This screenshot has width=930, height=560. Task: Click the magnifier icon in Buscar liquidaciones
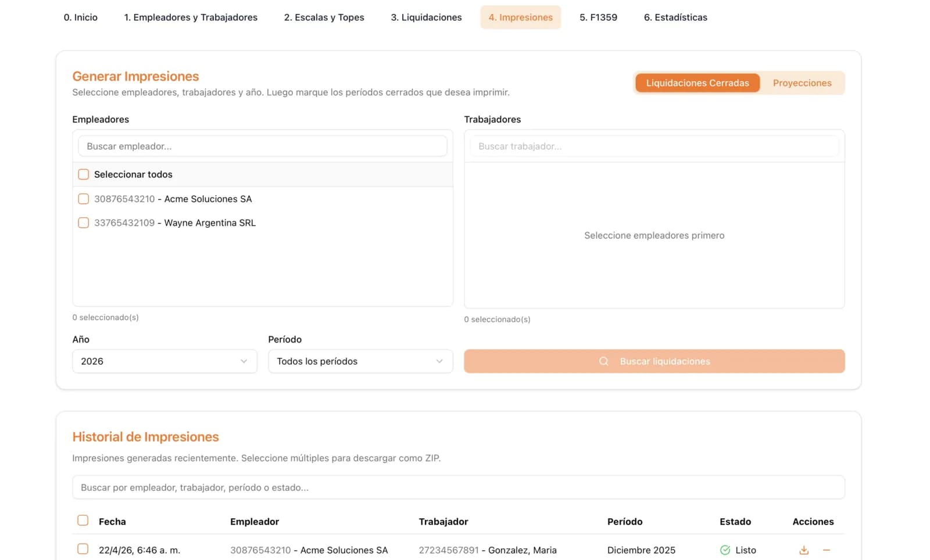604,361
